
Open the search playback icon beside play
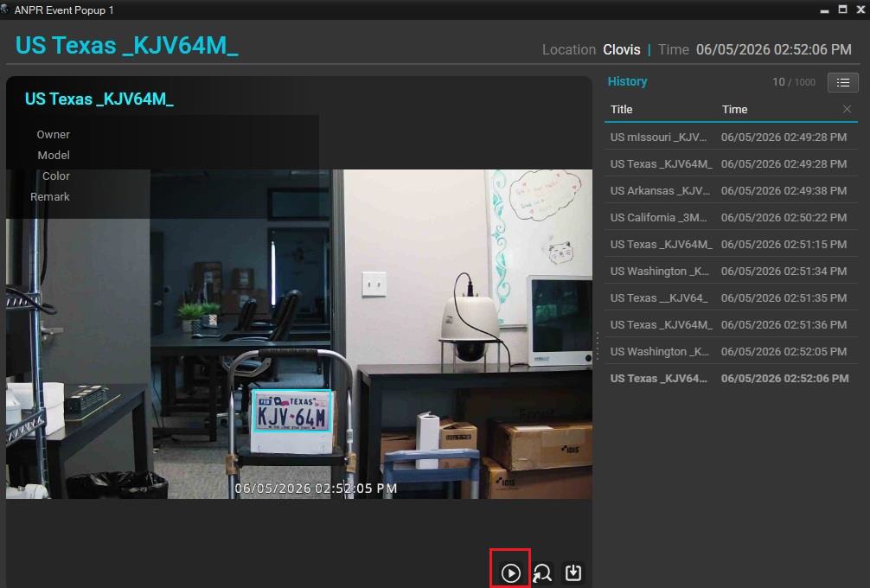tap(542, 572)
